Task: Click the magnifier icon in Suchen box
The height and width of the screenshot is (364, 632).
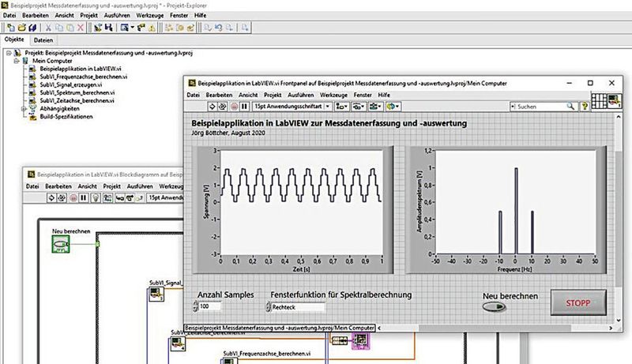Action: [x=570, y=107]
